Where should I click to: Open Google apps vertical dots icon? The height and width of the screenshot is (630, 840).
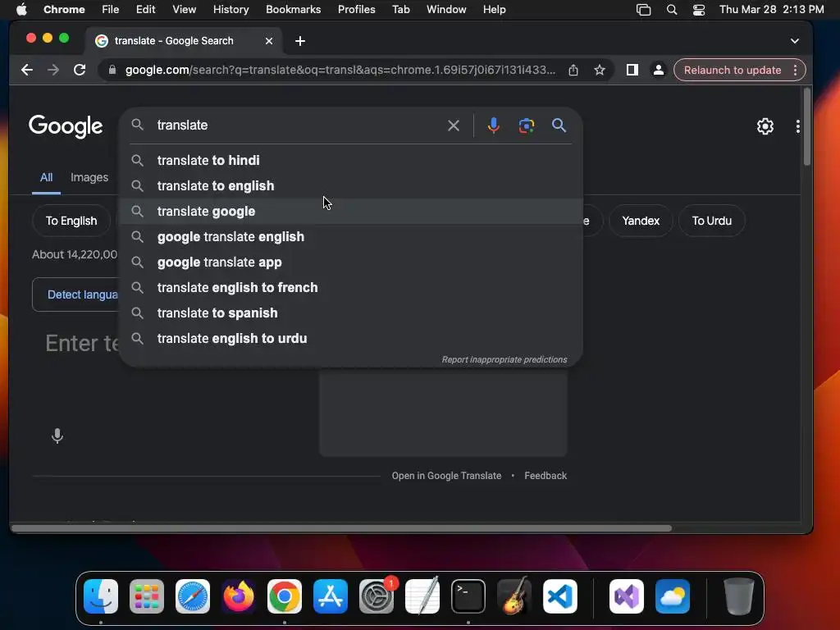pyautogui.click(x=797, y=126)
